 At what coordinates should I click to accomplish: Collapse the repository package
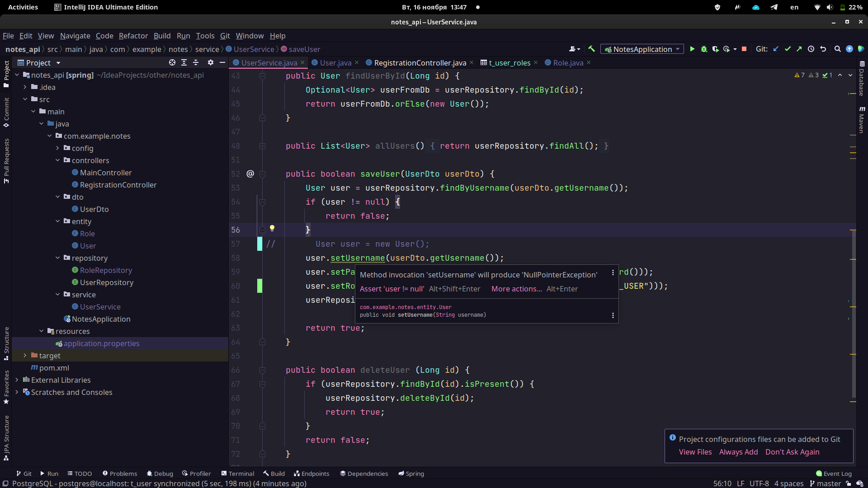(x=57, y=258)
